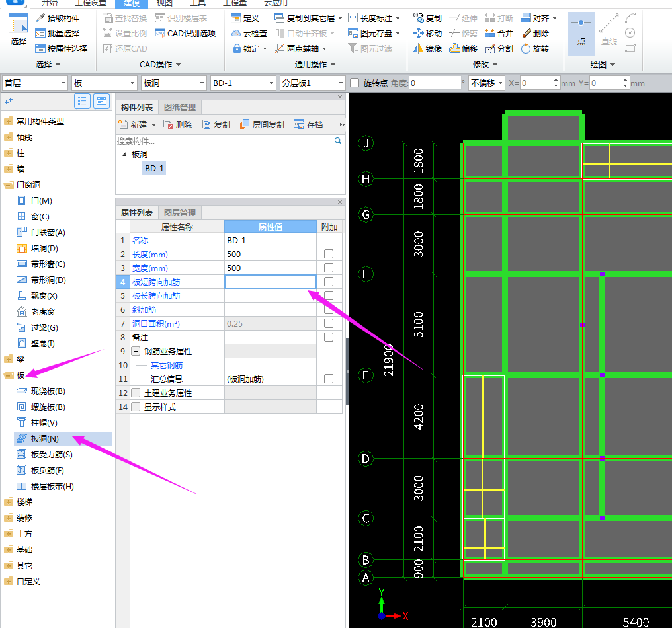Screen dimensions: 672x628
Task: Open 按属性选择 select by property
Action: coord(62,48)
